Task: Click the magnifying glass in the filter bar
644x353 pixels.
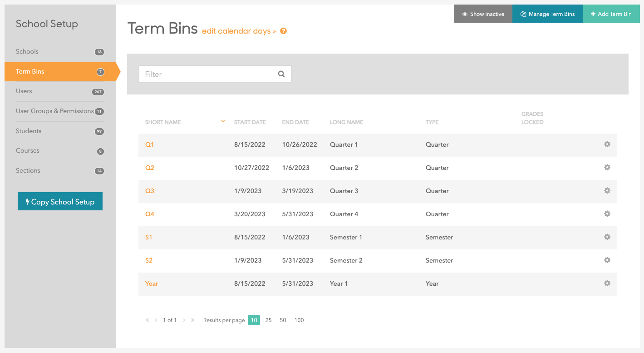Action: click(281, 74)
